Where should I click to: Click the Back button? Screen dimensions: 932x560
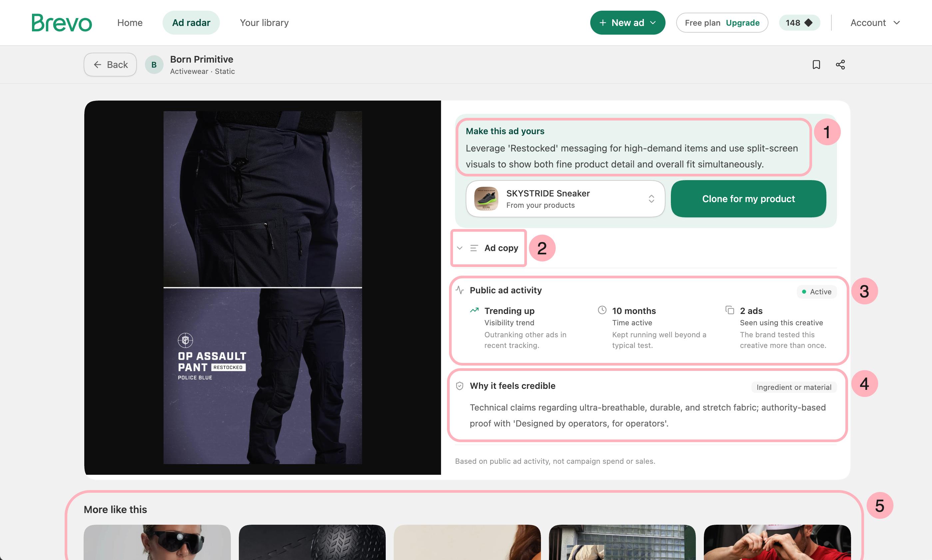coord(110,65)
